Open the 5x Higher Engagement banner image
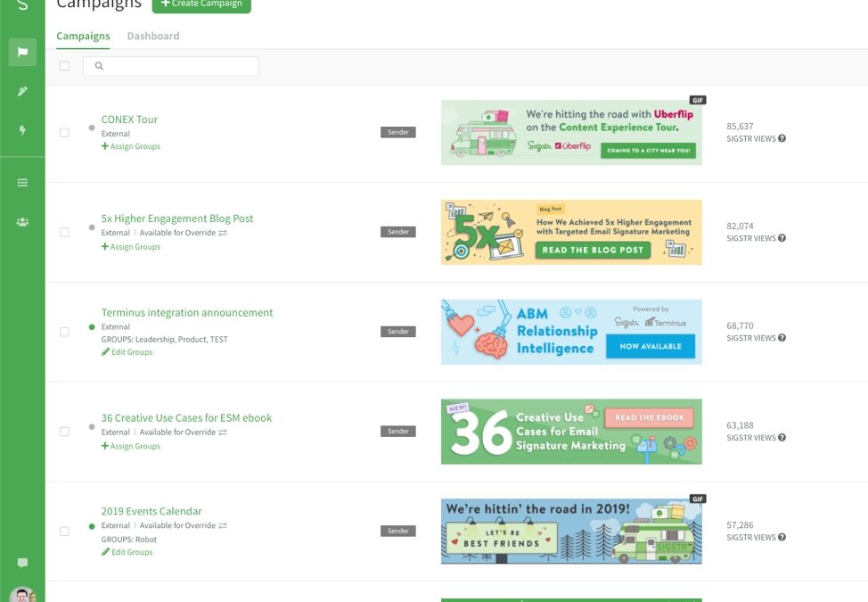Screen dimensions: 868x602 [571, 232]
